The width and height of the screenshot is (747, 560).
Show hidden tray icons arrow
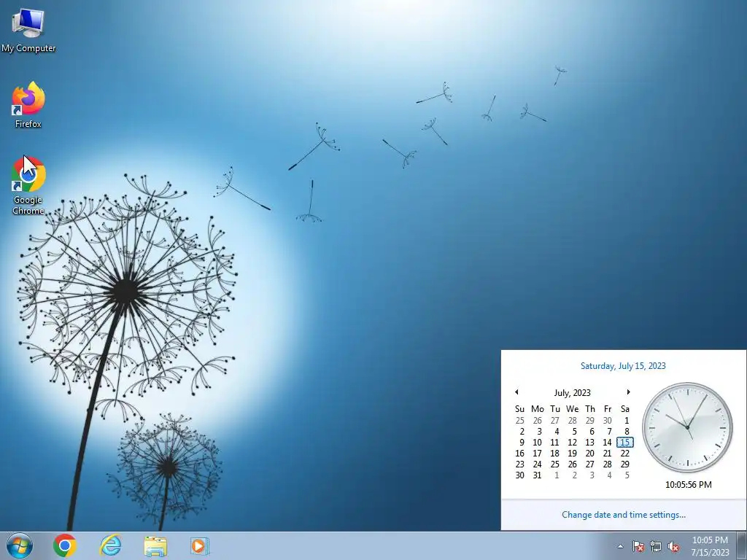coord(620,546)
